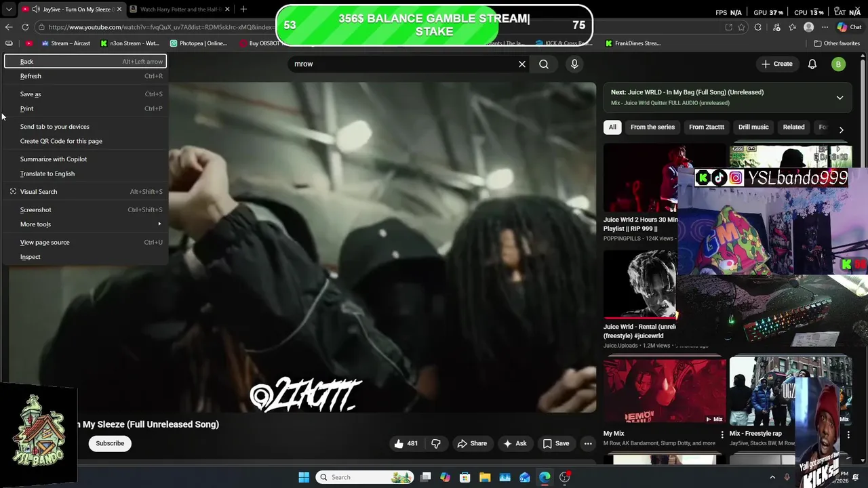Choose Inspect in the context menu

(85, 257)
